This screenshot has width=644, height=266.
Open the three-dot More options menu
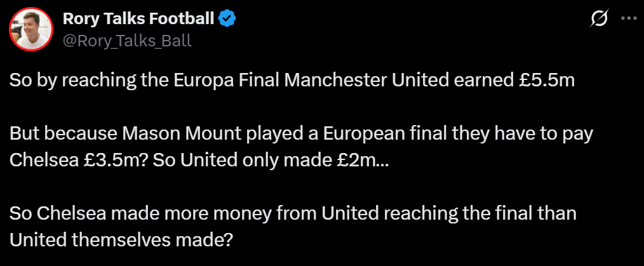(627, 19)
